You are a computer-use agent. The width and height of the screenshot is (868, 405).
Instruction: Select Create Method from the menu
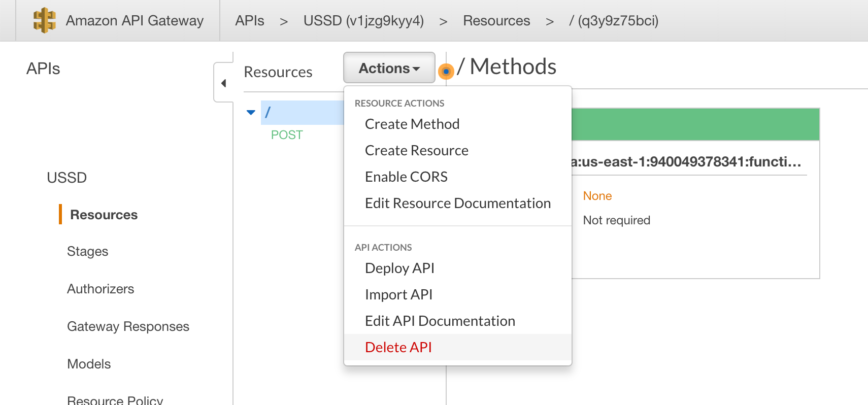click(412, 124)
